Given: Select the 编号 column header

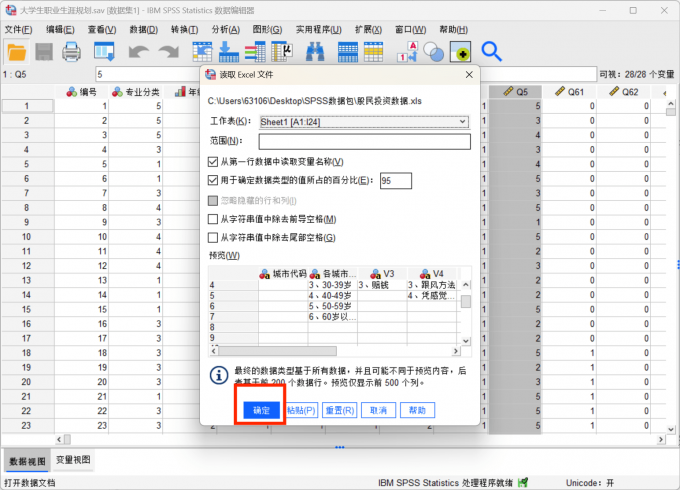Looking at the screenshot, I should (82, 92).
